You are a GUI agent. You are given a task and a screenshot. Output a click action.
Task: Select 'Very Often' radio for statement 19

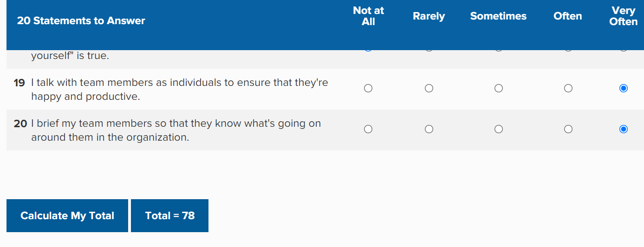tap(624, 88)
